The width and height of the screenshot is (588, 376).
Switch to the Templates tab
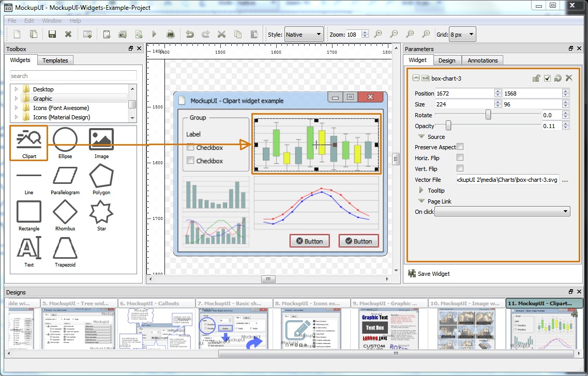pos(55,60)
